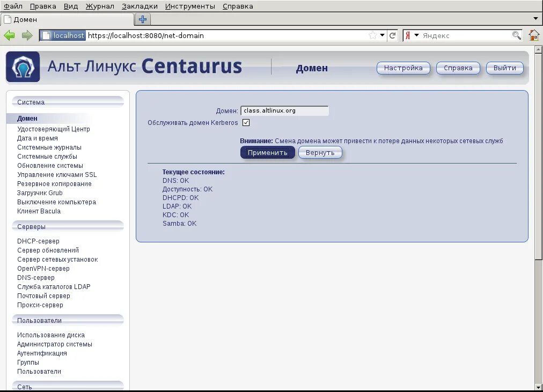Click the Alt Linux logo icon
Image resolution: width=543 pixels, height=392 pixels.
click(23, 67)
